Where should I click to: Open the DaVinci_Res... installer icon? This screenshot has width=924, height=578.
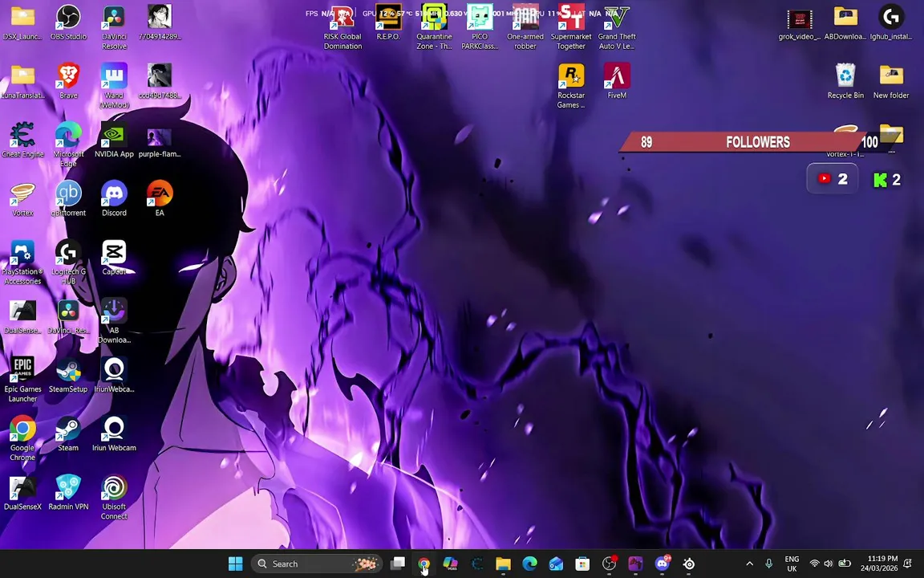click(68, 317)
